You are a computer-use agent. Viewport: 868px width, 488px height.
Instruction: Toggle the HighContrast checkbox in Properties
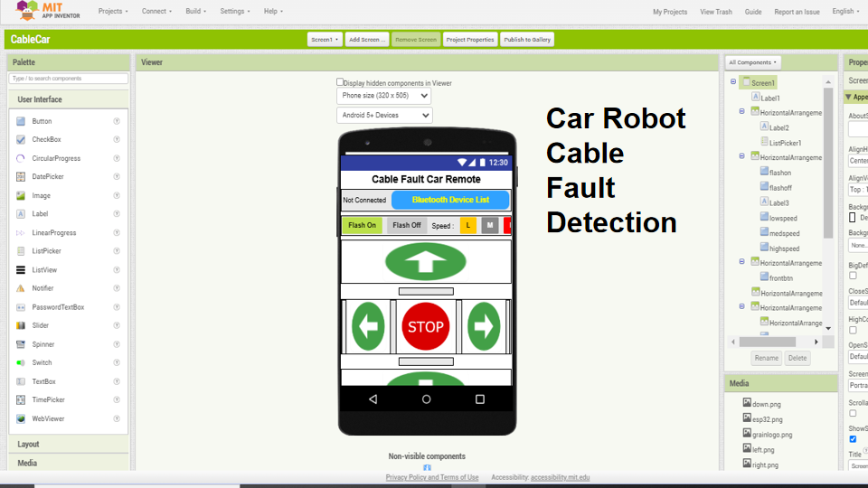[x=853, y=330]
